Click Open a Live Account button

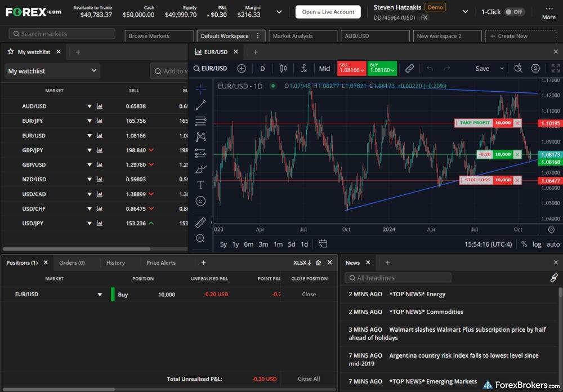(328, 12)
